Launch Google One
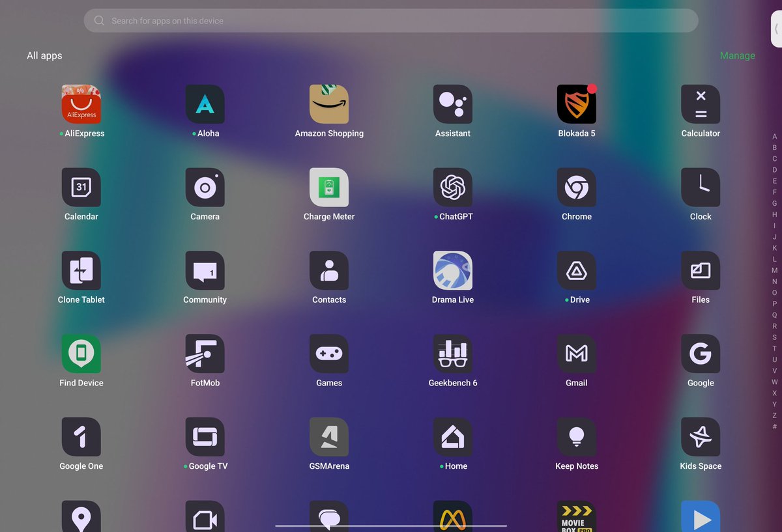782x532 pixels. [81, 438]
